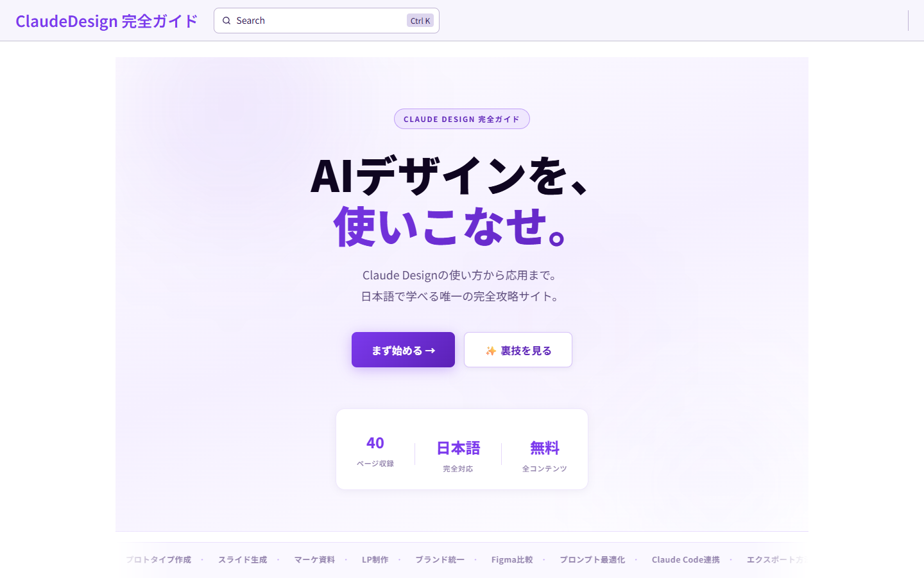Open the ClaudeDesign 完全ガイド home link
Screen dimensions: 924x578
pyautogui.click(x=107, y=21)
